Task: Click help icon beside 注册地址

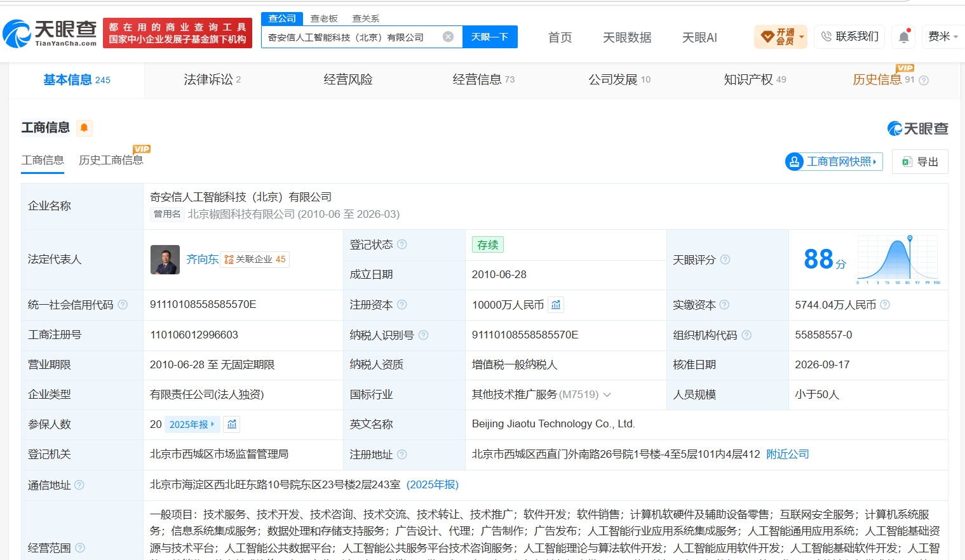Action: [x=402, y=455]
